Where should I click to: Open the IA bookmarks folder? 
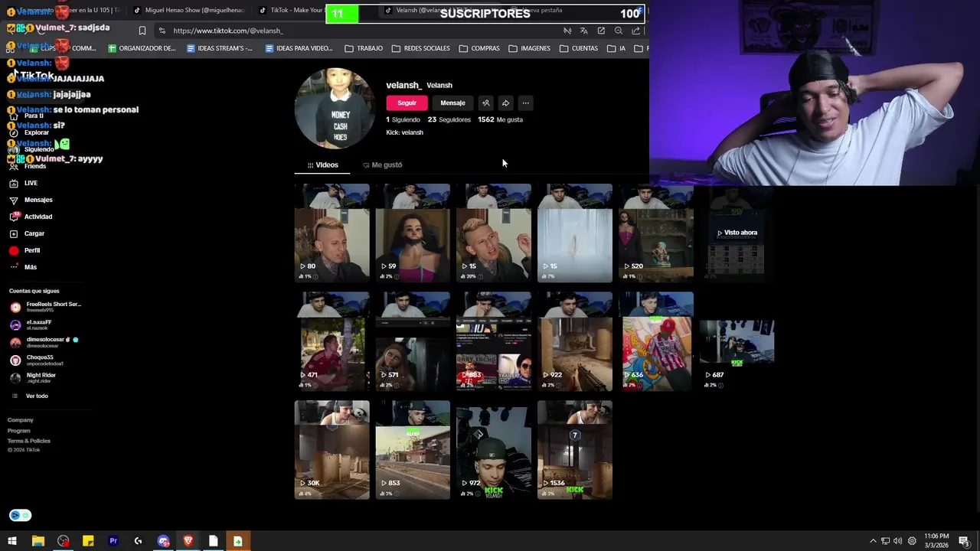(617, 48)
